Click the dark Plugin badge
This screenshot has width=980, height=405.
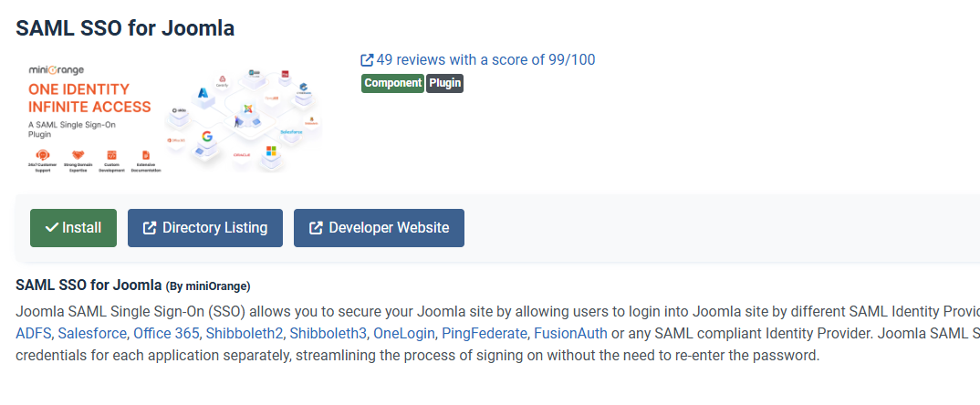(444, 83)
